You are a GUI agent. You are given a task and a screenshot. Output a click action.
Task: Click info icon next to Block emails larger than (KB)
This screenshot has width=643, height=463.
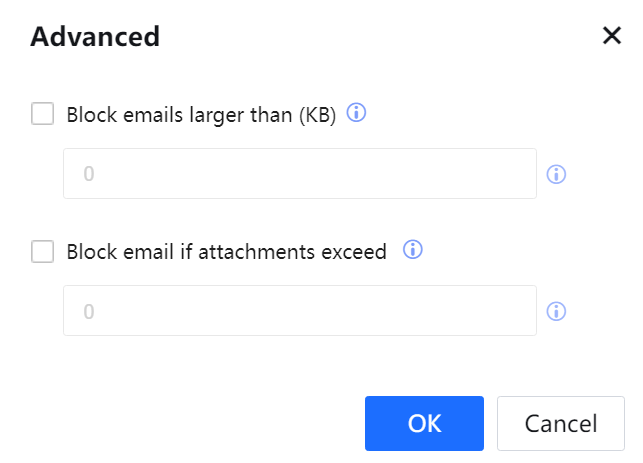tap(356, 113)
